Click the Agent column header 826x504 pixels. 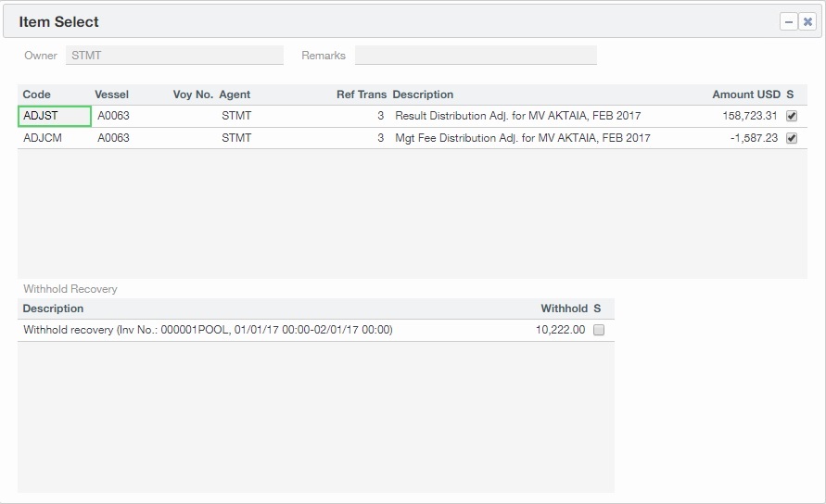pyautogui.click(x=235, y=94)
